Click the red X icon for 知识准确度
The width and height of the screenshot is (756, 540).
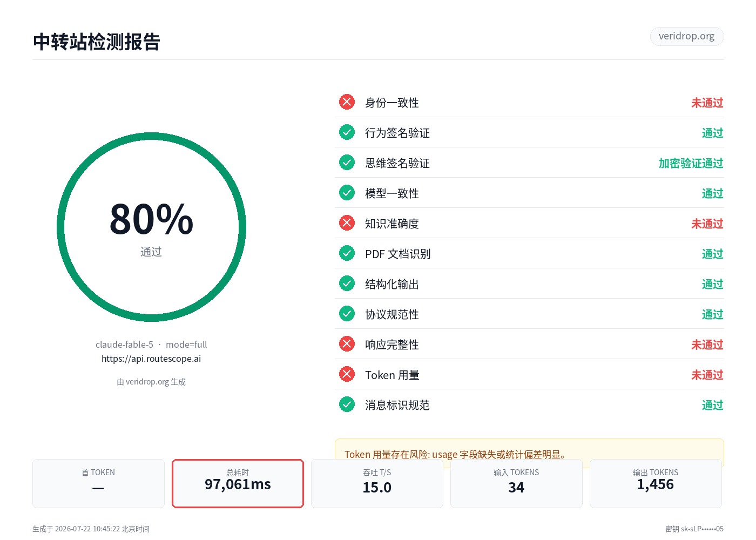(x=347, y=223)
